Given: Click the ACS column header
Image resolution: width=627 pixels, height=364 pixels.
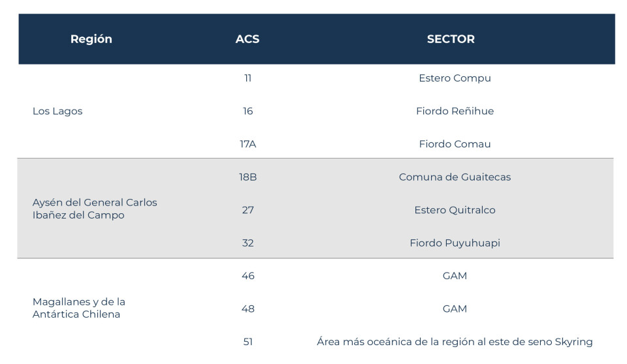Looking at the screenshot, I should coord(248,39).
